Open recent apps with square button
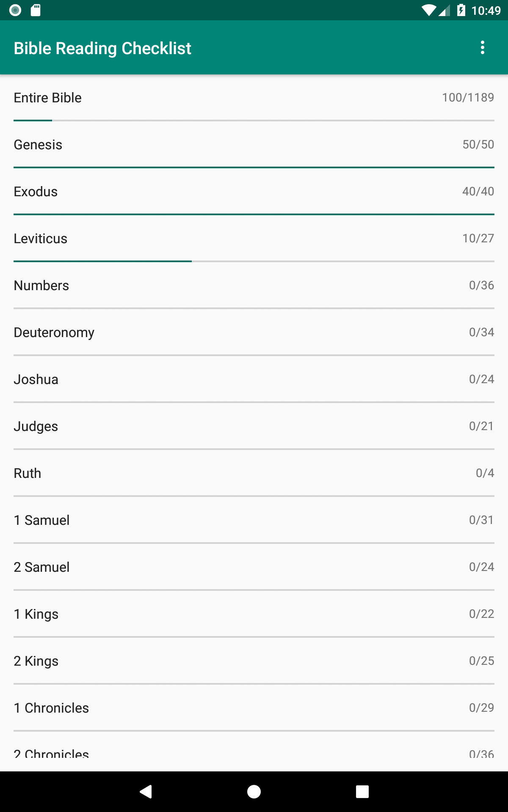The height and width of the screenshot is (812, 508). pos(362,791)
